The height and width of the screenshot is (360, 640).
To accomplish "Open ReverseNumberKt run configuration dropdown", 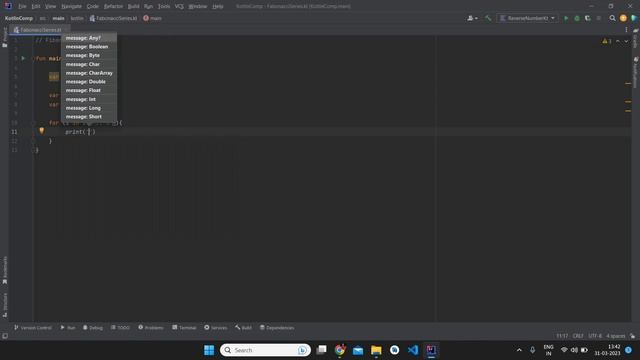I will pyautogui.click(x=527, y=18).
